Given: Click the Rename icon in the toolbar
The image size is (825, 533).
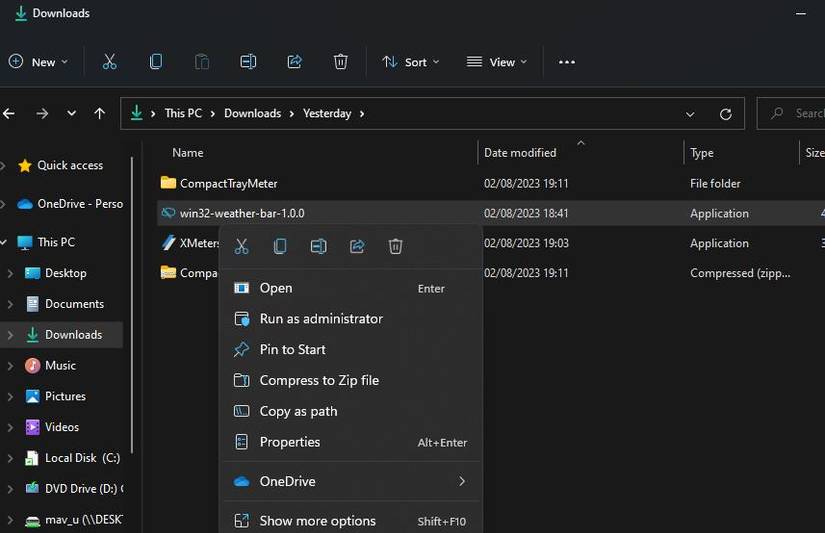Looking at the screenshot, I should (248, 62).
